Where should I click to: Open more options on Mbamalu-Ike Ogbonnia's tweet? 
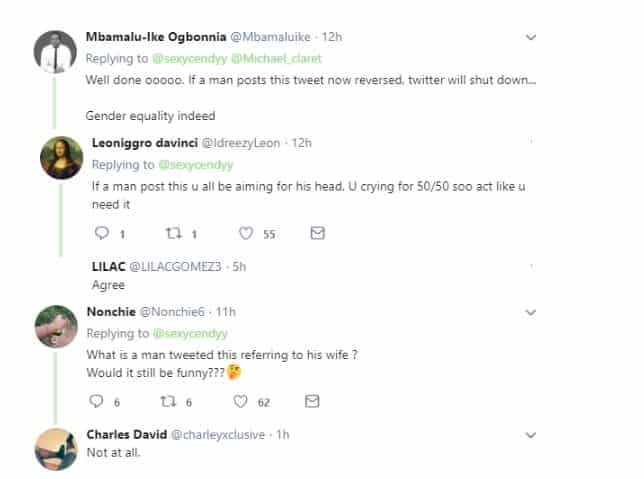[531, 37]
